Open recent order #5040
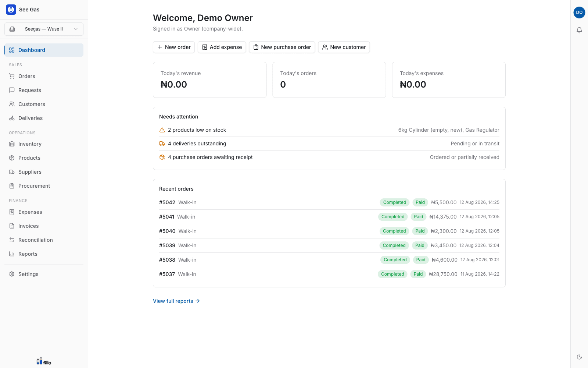588x368 pixels. pyautogui.click(x=329, y=231)
